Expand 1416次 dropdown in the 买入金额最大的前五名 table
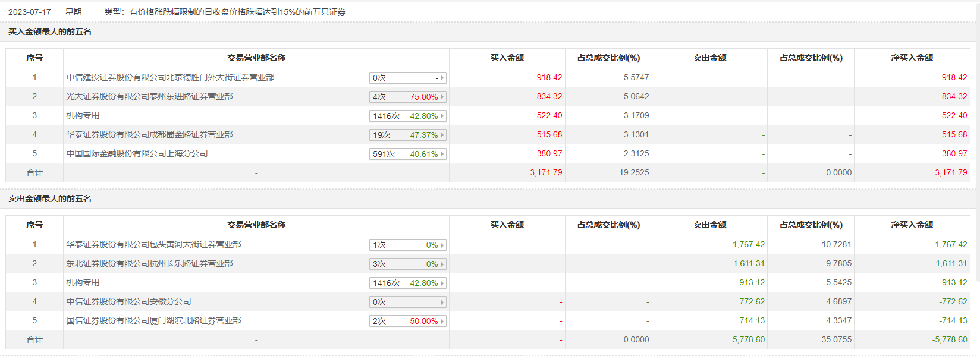The width and height of the screenshot is (980, 356). 407,116
